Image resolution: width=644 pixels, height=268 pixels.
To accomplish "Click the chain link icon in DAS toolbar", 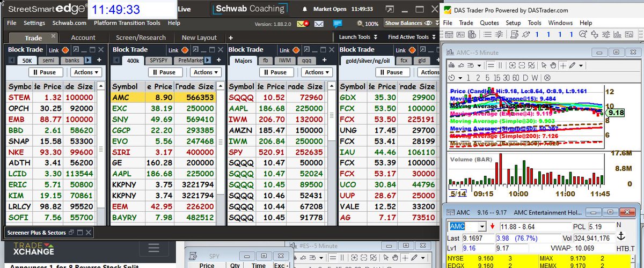I will point(526,34).
